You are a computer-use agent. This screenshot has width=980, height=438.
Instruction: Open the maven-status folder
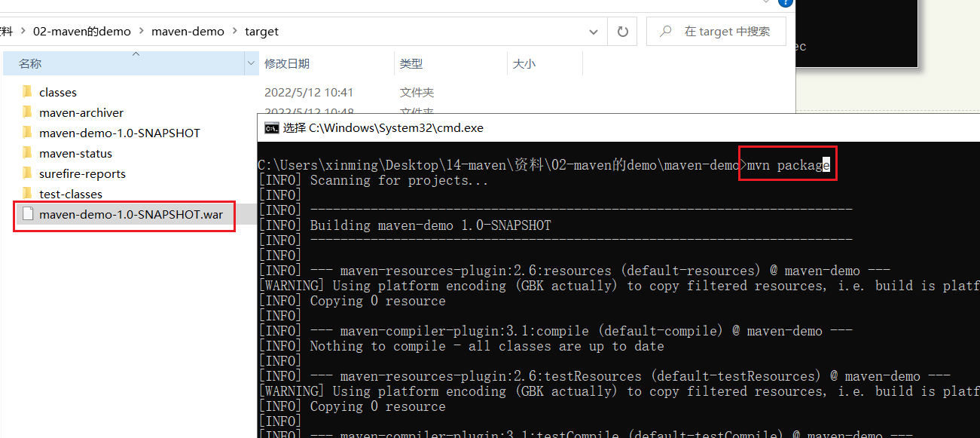(80, 153)
